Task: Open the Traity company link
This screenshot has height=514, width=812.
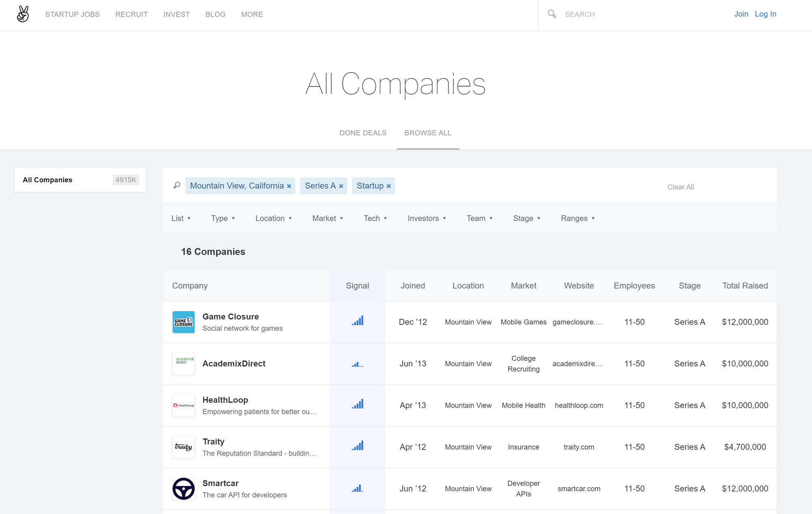Action: pos(214,441)
